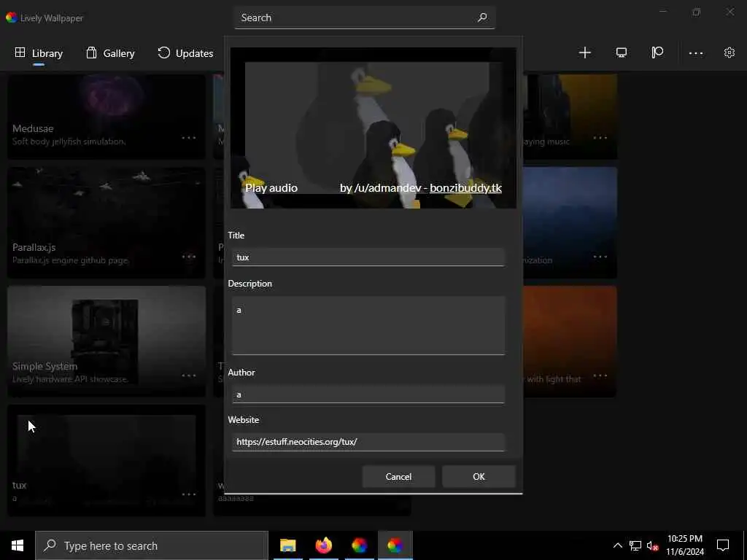The width and height of the screenshot is (747, 560).
Task: Open tux wallpaper options dots
Action: coord(189,494)
